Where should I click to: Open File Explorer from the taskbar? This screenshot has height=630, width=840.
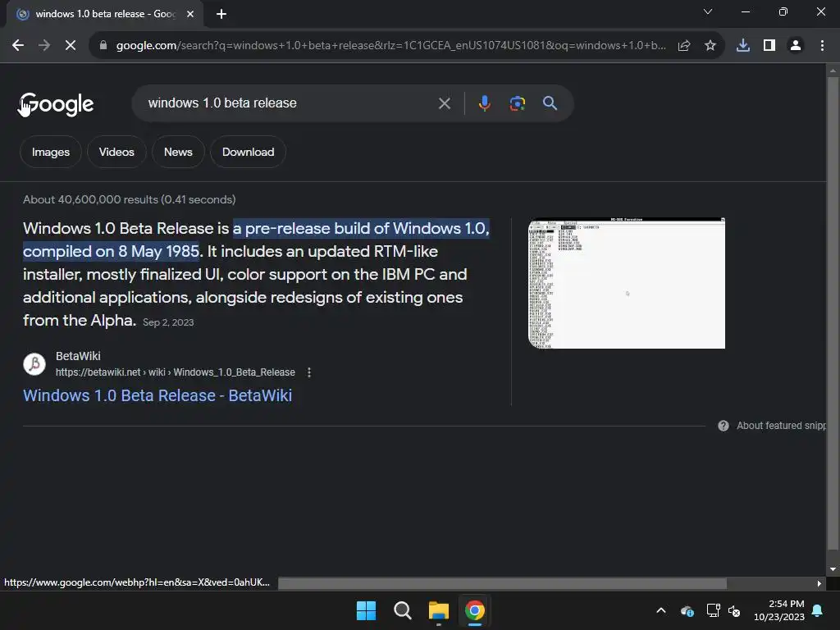pyautogui.click(x=438, y=610)
